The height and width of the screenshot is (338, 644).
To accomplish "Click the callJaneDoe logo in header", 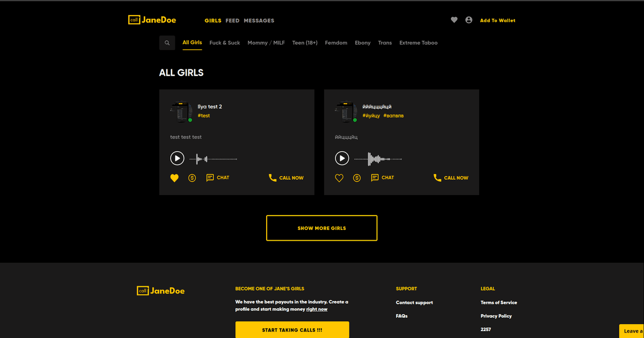I will tap(152, 20).
